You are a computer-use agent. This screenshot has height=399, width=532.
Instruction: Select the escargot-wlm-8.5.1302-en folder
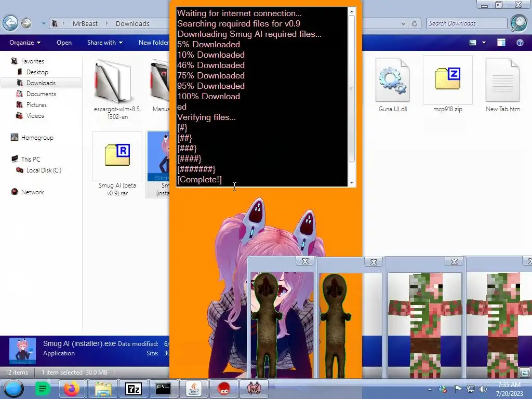[x=117, y=89]
